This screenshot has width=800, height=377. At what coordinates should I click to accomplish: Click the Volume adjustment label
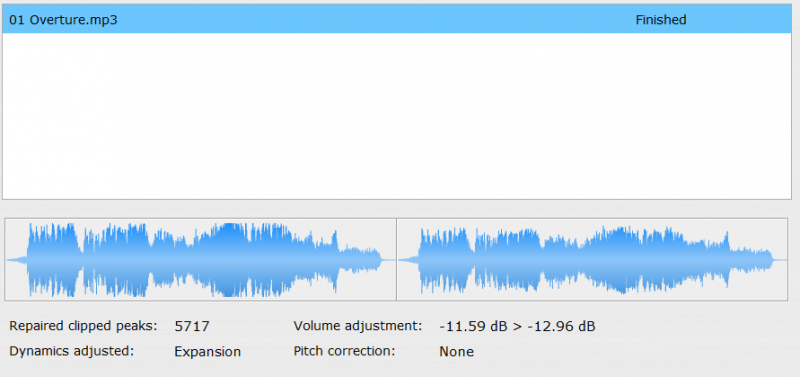click(358, 326)
